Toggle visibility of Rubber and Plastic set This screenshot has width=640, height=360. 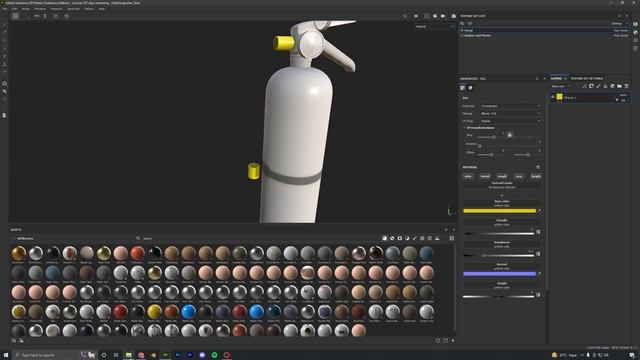click(462, 36)
